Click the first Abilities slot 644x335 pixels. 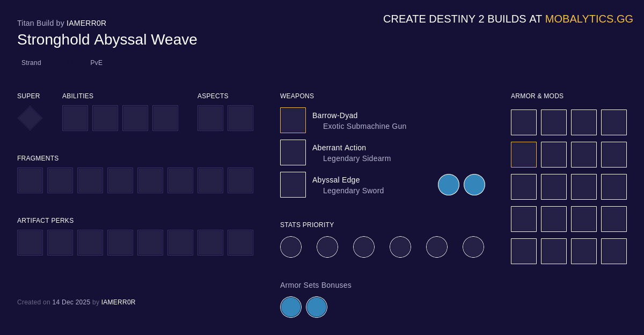75,118
